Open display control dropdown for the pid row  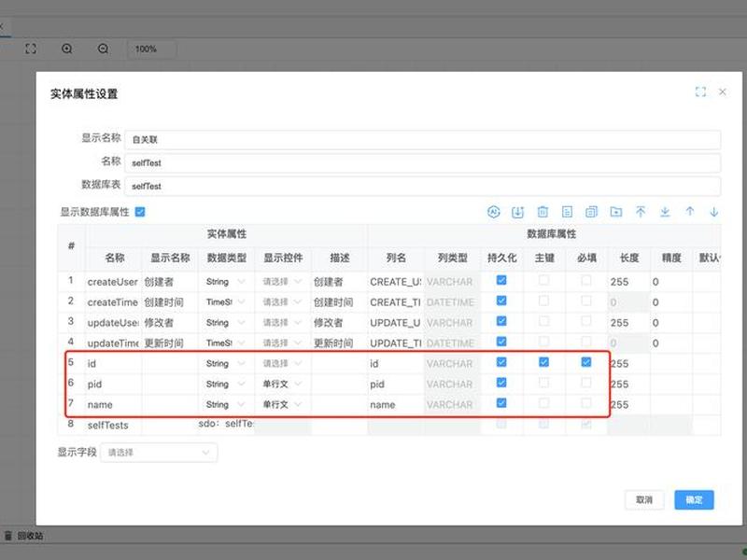[x=283, y=385]
